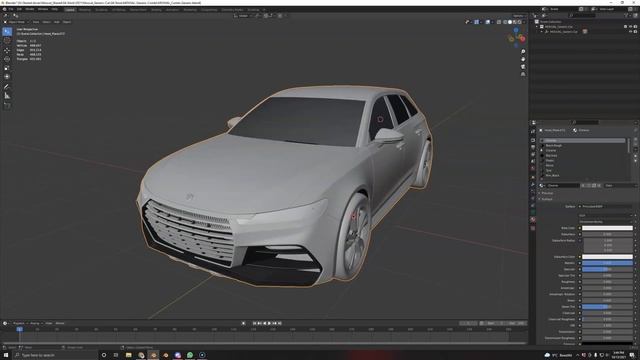Switch to Material Preview shading
The image size is (640, 360).
(x=515, y=22)
